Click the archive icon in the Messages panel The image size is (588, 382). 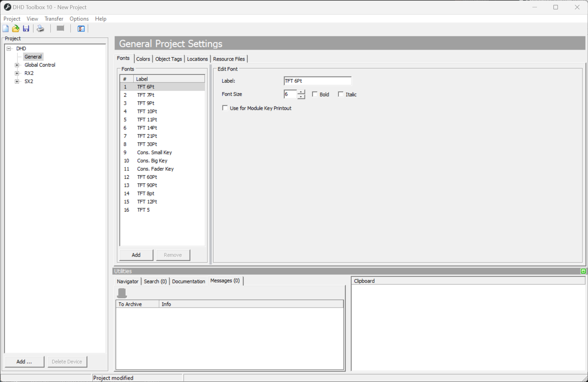(x=121, y=293)
